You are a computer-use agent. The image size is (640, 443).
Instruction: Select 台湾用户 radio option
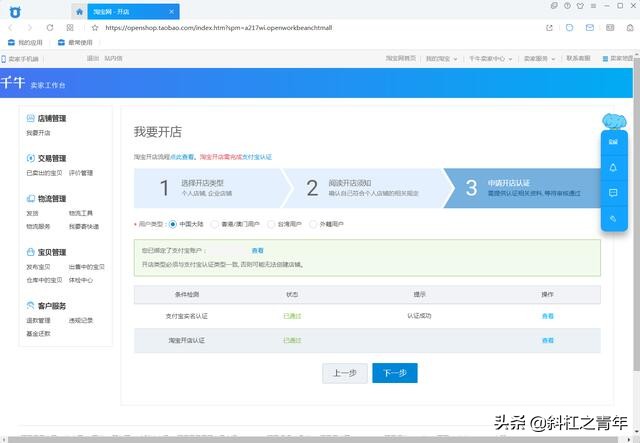coord(271,224)
